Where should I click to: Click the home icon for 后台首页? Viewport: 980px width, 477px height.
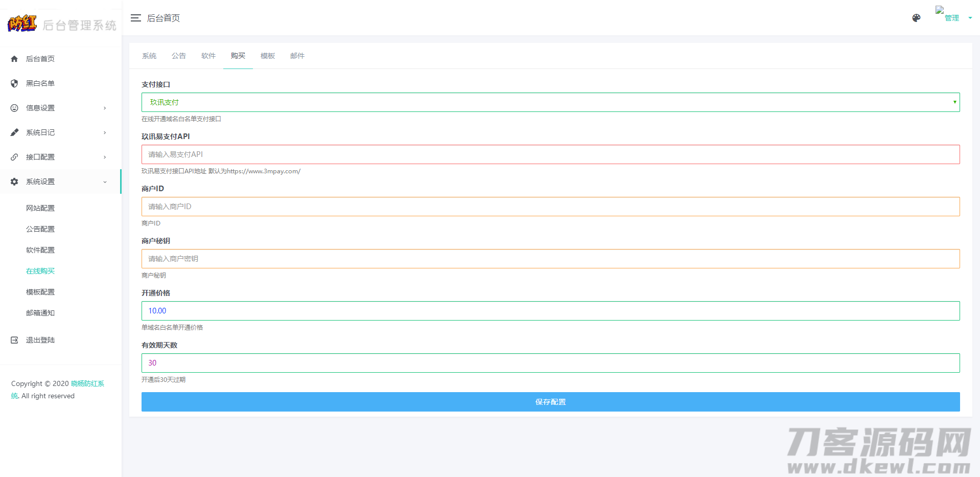(14, 59)
